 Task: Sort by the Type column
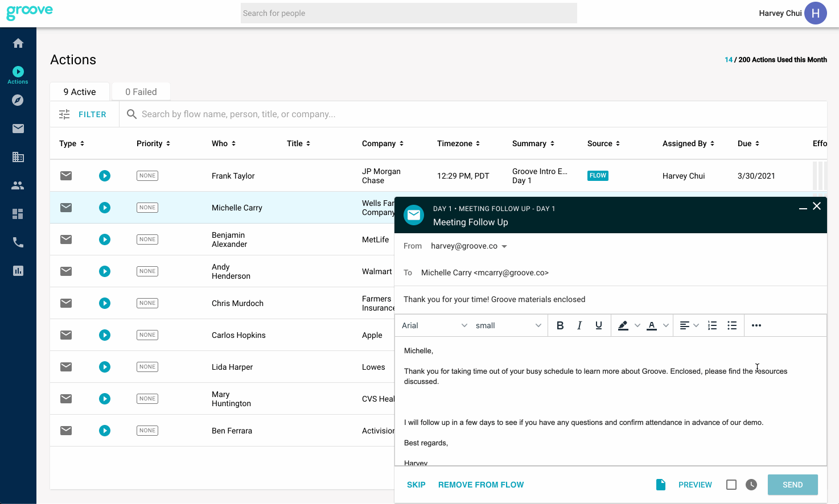point(72,143)
